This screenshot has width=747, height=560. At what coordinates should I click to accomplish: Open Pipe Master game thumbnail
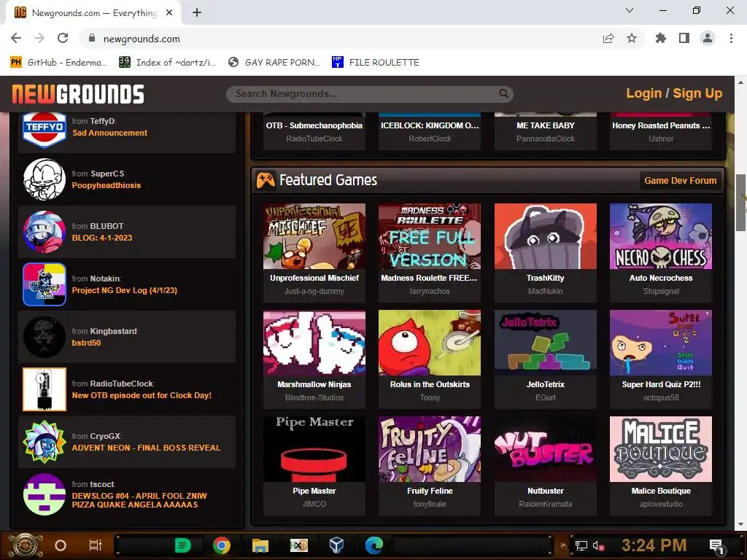point(314,449)
